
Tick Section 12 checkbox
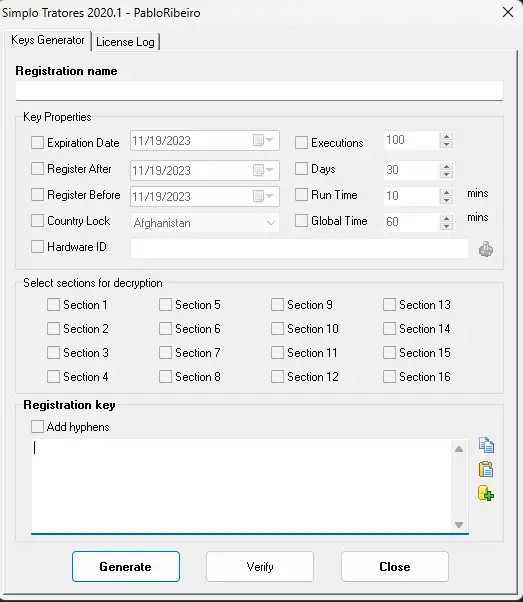coord(277,377)
